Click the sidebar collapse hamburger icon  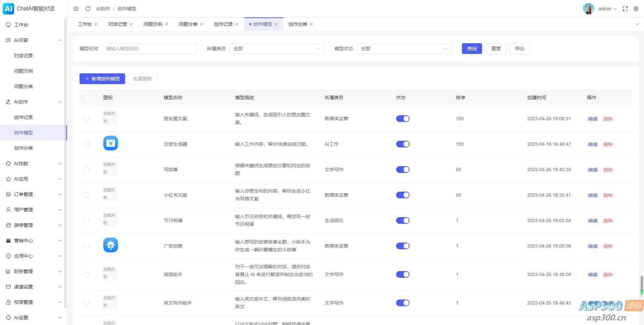coord(76,9)
